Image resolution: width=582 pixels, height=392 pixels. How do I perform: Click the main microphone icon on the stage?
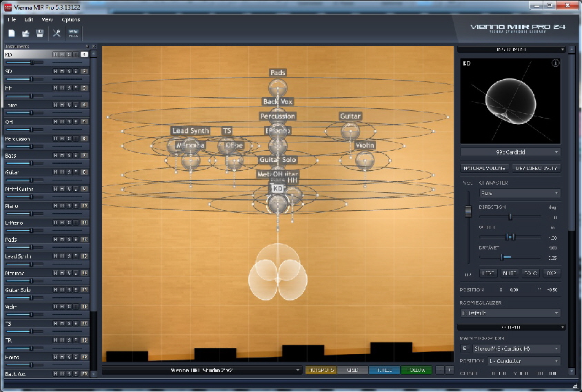click(x=278, y=273)
